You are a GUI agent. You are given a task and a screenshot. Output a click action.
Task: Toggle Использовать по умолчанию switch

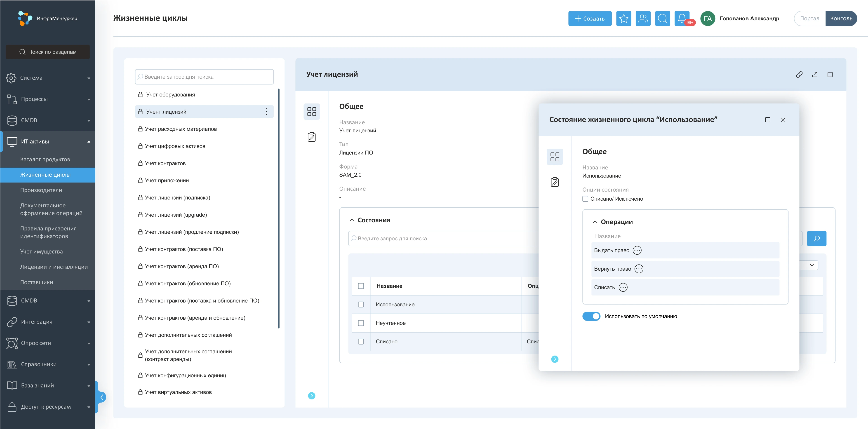(x=591, y=316)
